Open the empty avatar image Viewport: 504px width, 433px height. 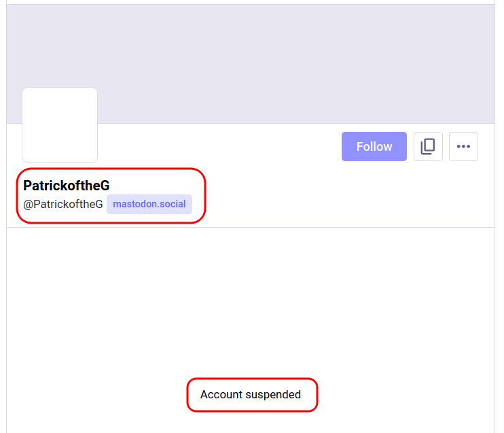(60, 125)
